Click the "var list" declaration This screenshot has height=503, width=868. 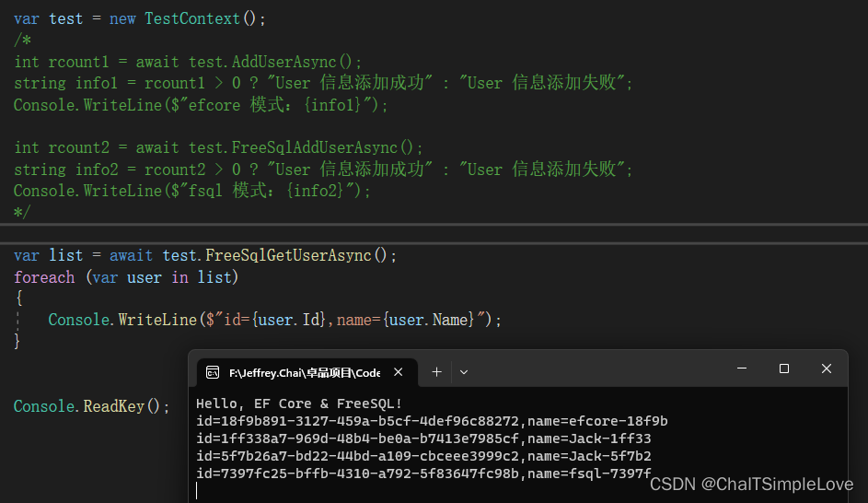48,255
